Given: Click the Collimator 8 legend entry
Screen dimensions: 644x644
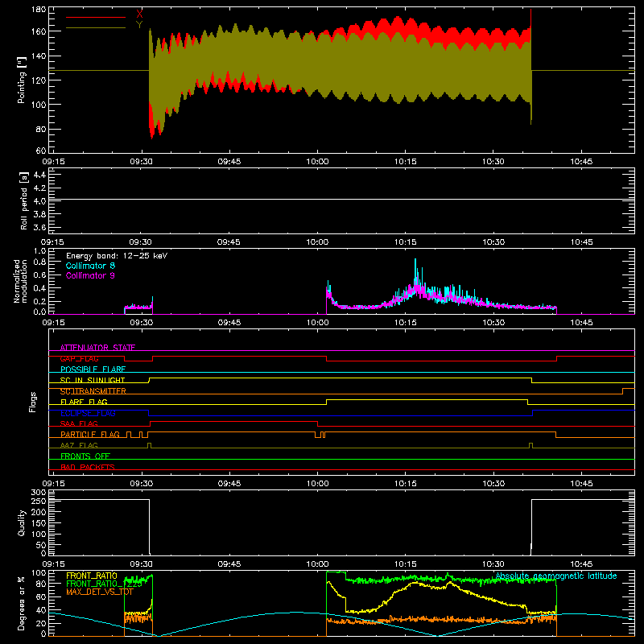Looking at the screenshot, I should pos(90,266).
